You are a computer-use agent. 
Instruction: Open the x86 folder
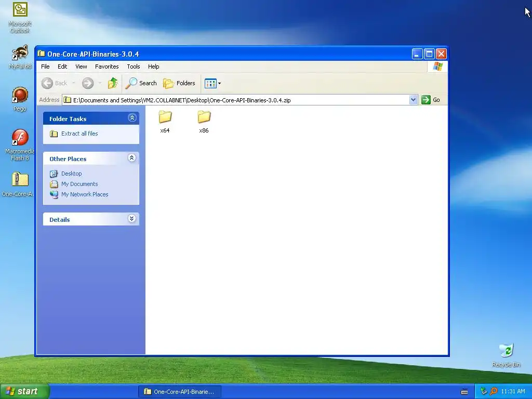pyautogui.click(x=204, y=122)
